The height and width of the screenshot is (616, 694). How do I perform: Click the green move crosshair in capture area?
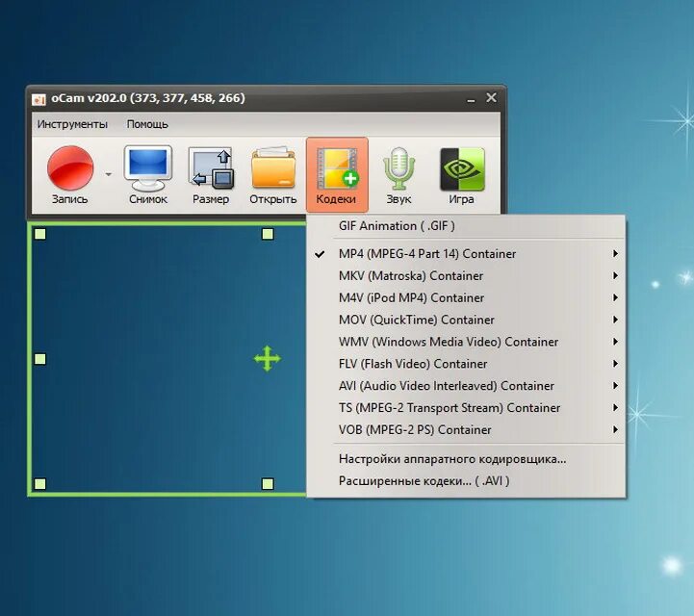coord(268,358)
